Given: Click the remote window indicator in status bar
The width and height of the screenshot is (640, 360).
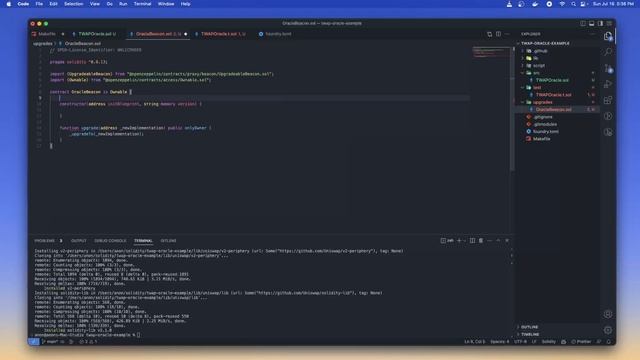Looking at the screenshot, I should pos(34,342).
